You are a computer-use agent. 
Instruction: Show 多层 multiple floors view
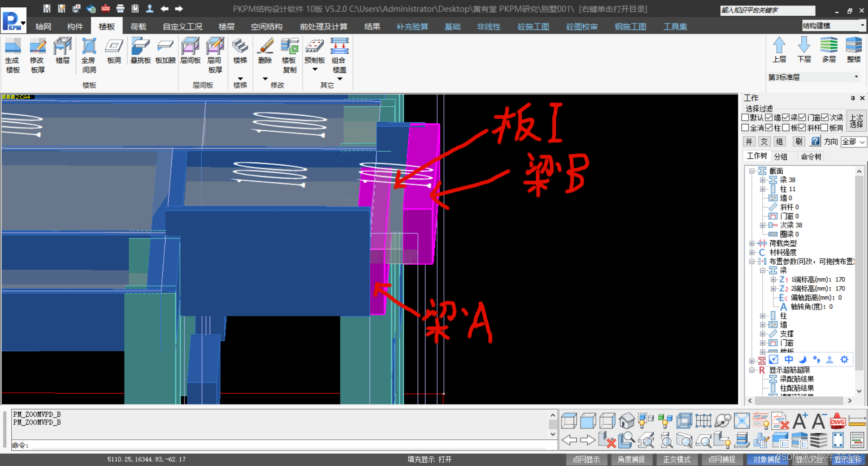pyautogui.click(x=829, y=45)
